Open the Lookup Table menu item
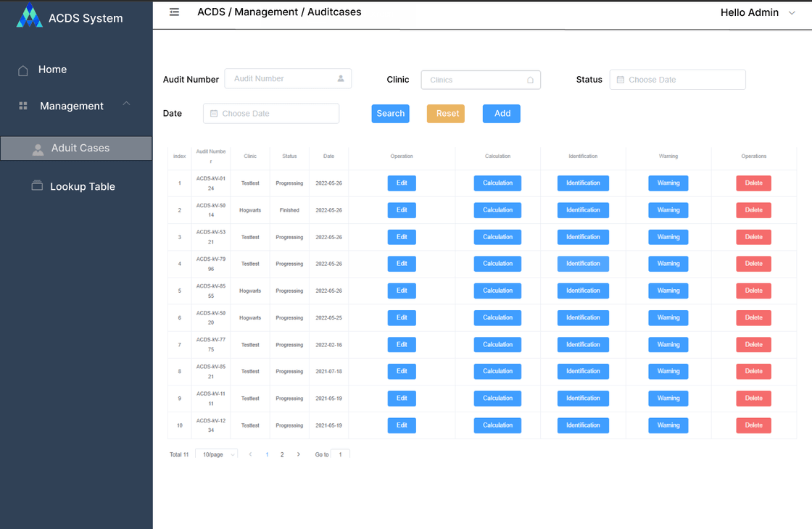Image resolution: width=812 pixels, height=529 pixels. coord(82,186)
